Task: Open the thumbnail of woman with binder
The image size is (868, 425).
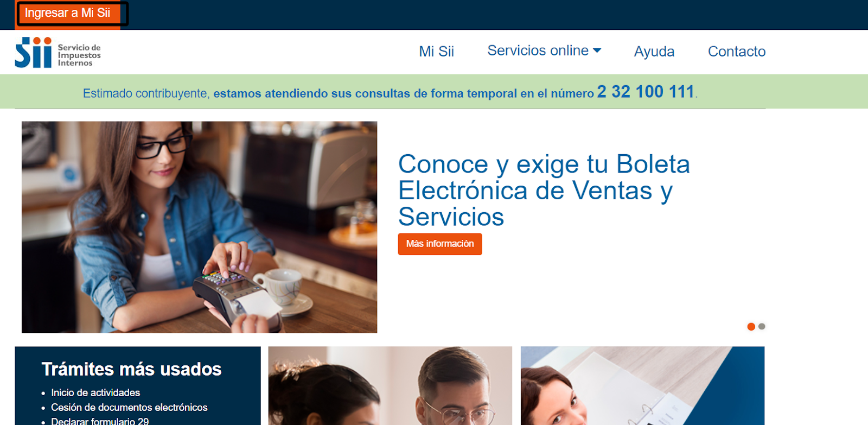Action: (x=642, y=386)
